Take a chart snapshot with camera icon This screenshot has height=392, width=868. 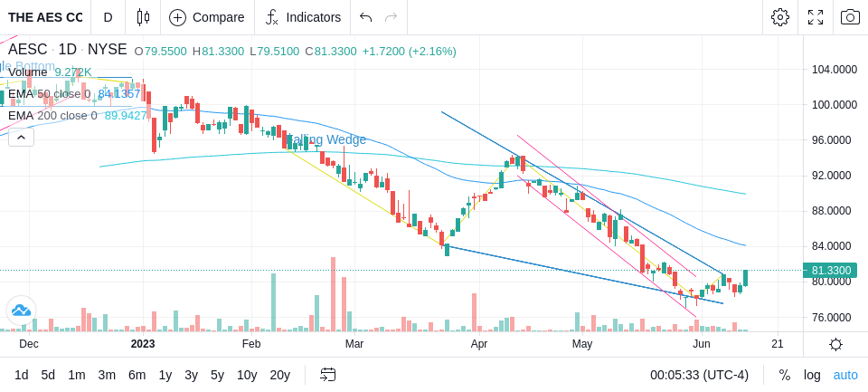pos(850,17)
